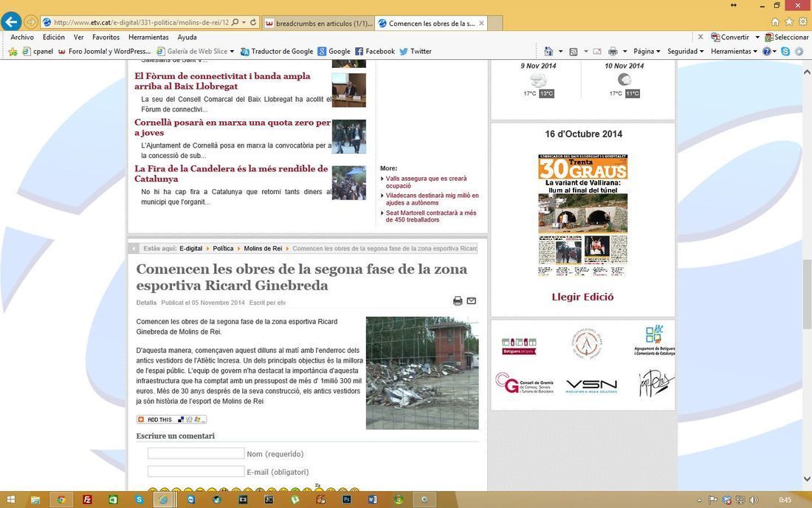Click the Add This share button

coord(171,419)
